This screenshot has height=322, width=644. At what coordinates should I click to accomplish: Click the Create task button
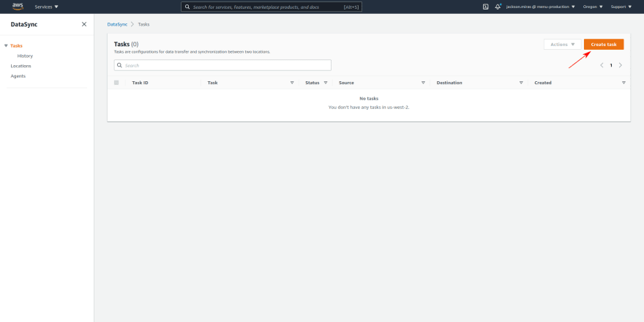click(x=604, y=45)
